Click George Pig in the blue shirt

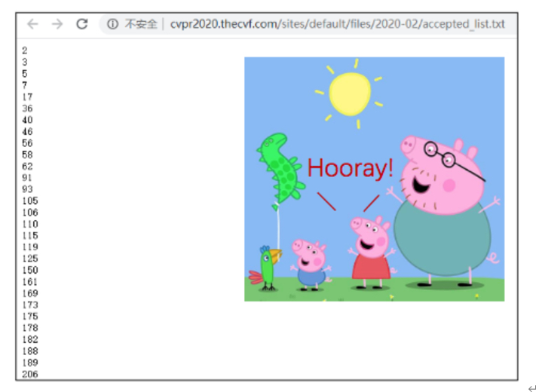tap(310, 264)
